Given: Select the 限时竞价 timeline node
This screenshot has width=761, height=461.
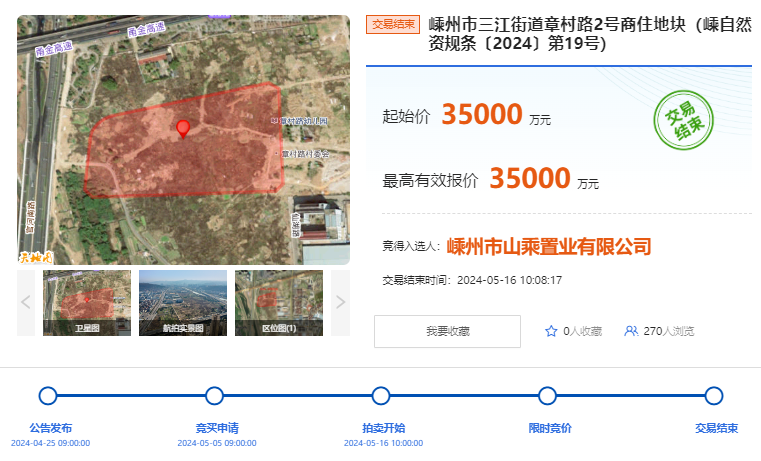Looking at the screenshot, I should tap(547, 396).
